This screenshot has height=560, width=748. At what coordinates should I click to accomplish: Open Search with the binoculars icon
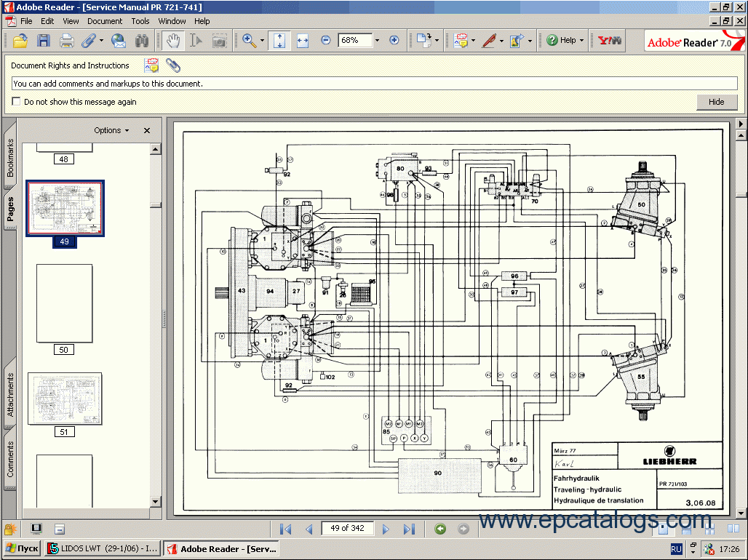142,41
